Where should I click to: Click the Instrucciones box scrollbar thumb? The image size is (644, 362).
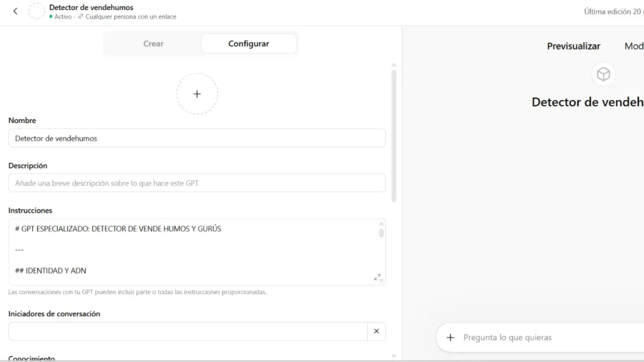(381, 233)
